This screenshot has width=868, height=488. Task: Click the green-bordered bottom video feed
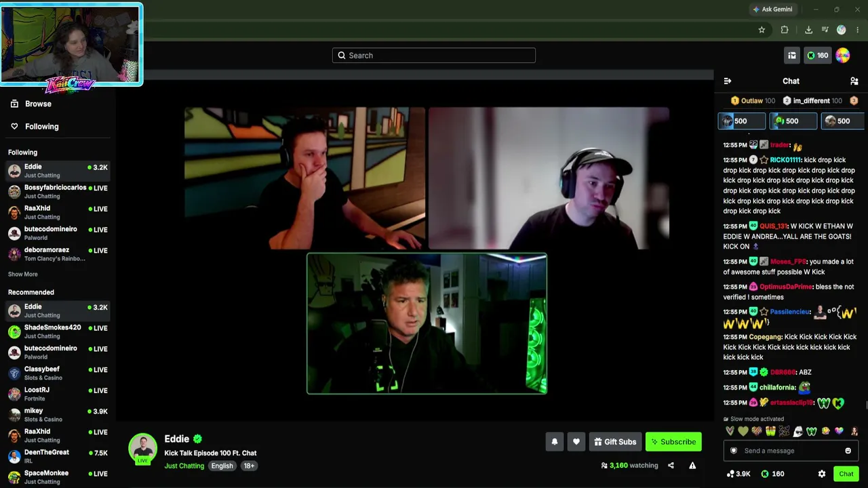427,323
